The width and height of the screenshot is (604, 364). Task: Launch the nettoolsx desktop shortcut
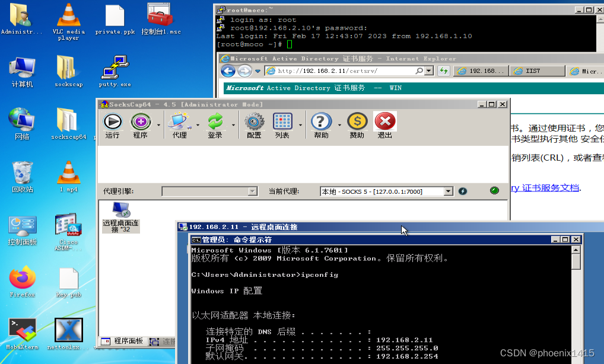pyautogui.click(x=69, y=334)
